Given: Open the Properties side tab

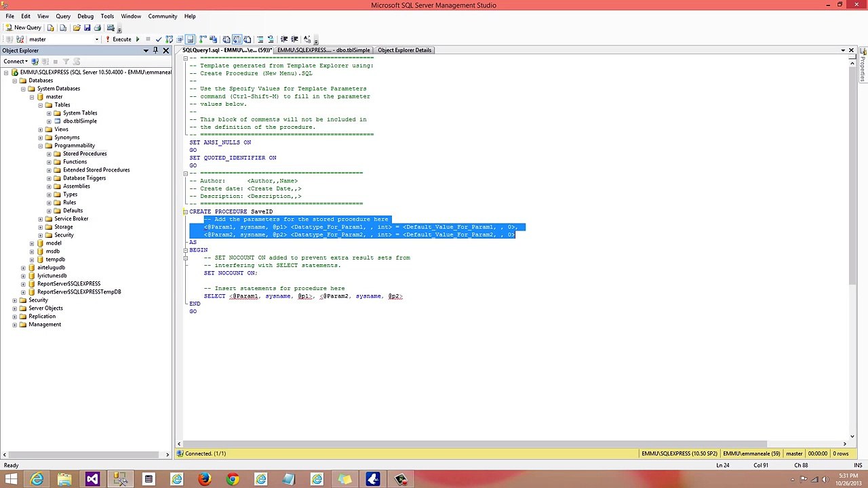Looking at the screenshot, I should [863, 64].
